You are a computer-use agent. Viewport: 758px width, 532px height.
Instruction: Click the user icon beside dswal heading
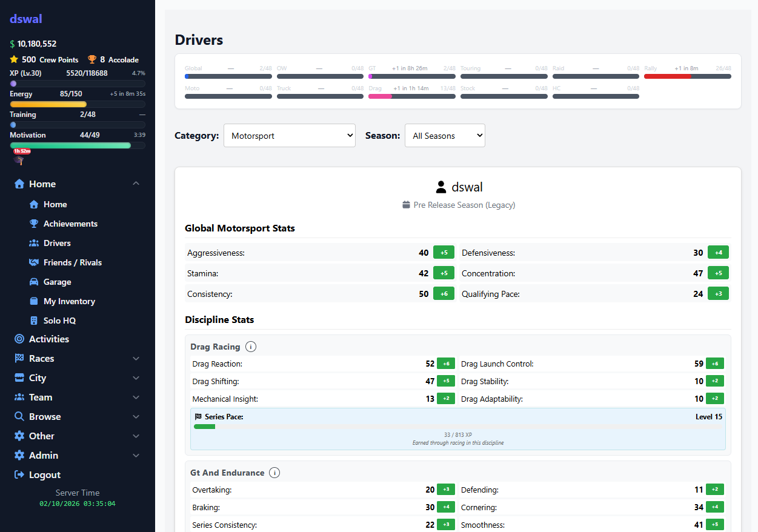pos(441,187)
